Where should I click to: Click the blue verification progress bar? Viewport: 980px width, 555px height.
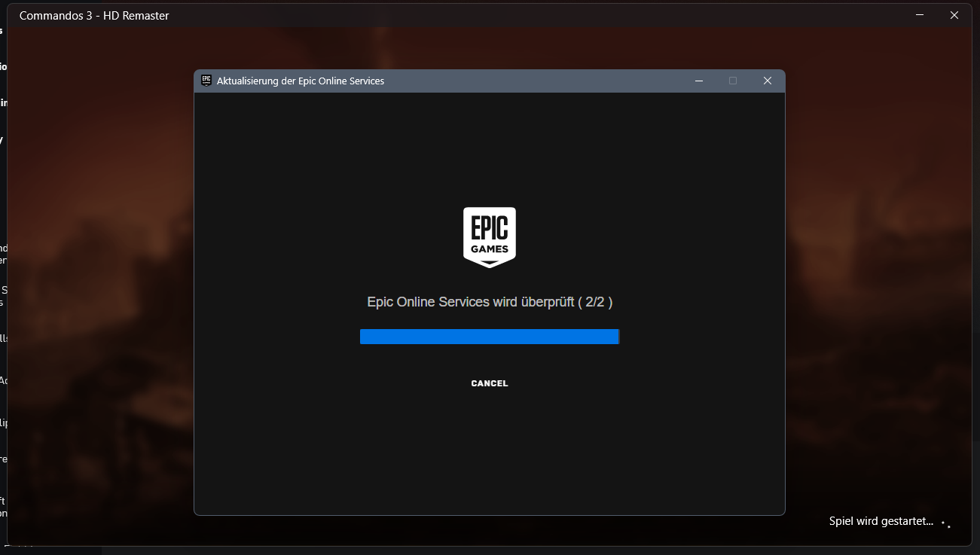(x=490, y=337)
